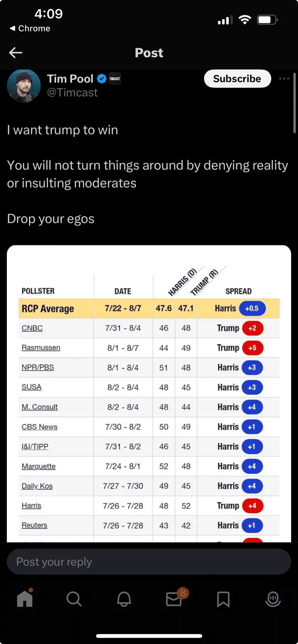Tap the back arrow icon

[16, 53]
